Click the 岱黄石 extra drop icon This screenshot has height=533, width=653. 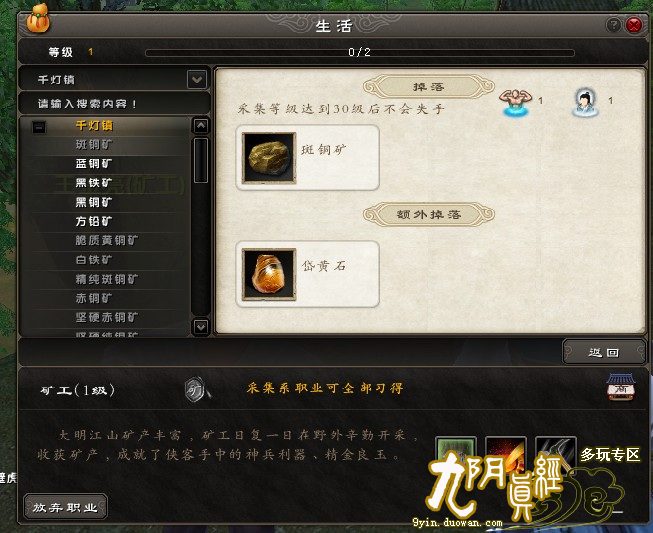point(269,274)
